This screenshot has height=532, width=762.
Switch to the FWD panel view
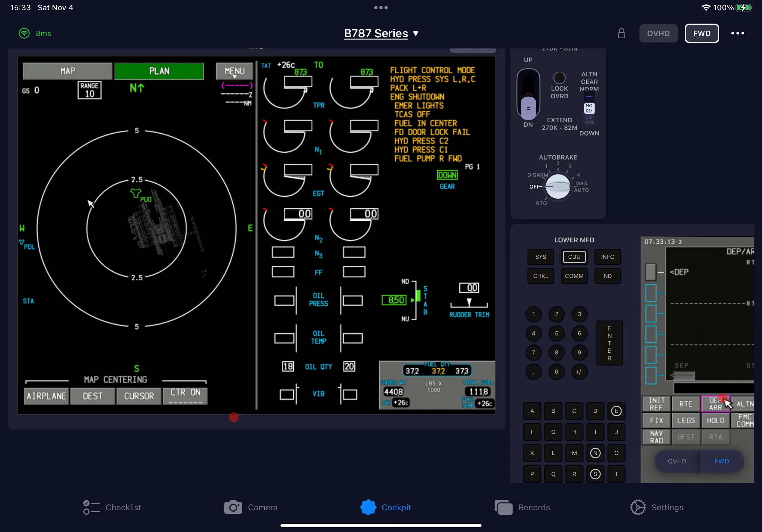point(702,33)
